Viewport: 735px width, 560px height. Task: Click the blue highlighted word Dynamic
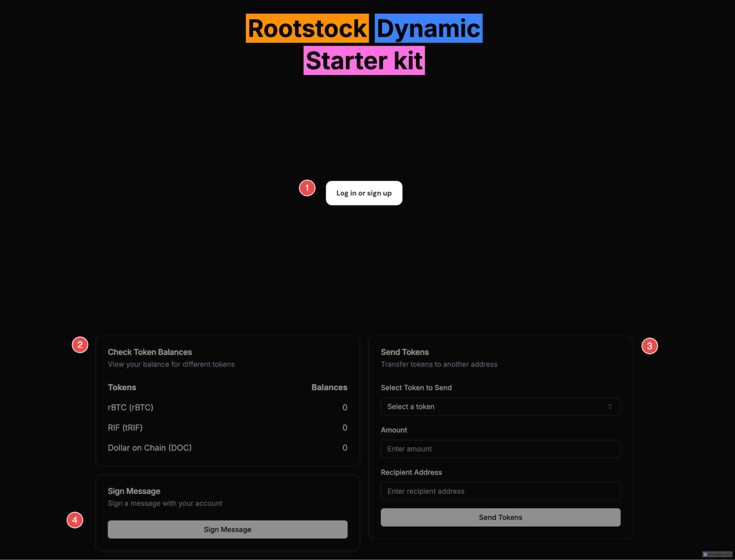(x=428, y=28)
